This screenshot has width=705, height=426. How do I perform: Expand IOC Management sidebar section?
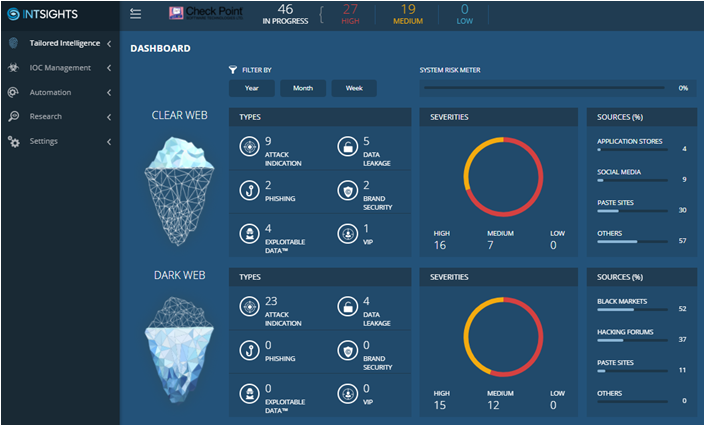pyautogui.click(x=60, y=68)
